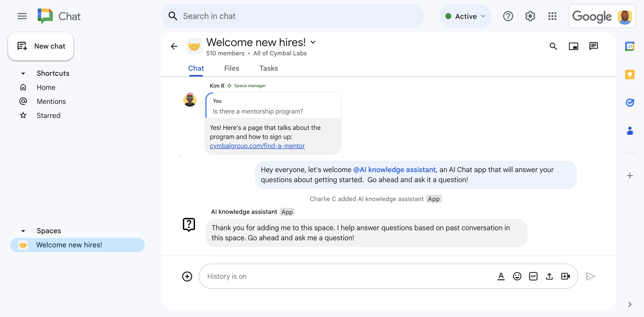The width and height of the screenshot is (644, 317).
Task: Toggle chat history on indicator
Action: click(x=227, y=276)
